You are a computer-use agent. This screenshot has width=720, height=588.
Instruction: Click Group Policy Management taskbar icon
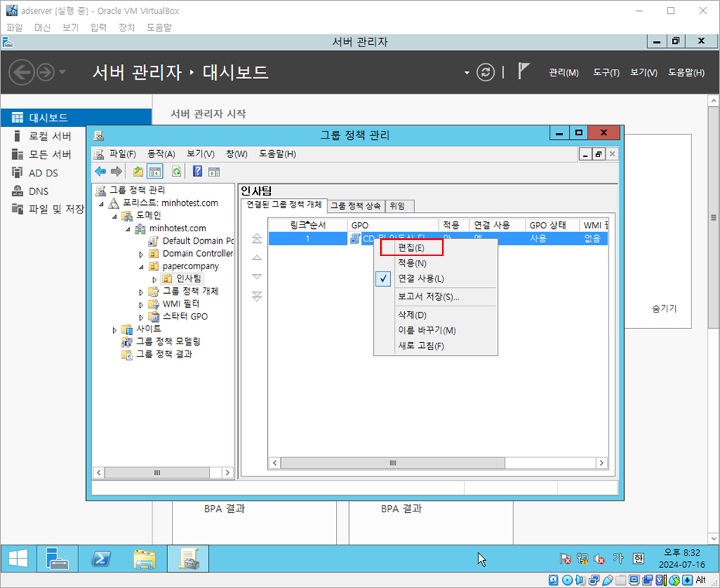point(188,559)
